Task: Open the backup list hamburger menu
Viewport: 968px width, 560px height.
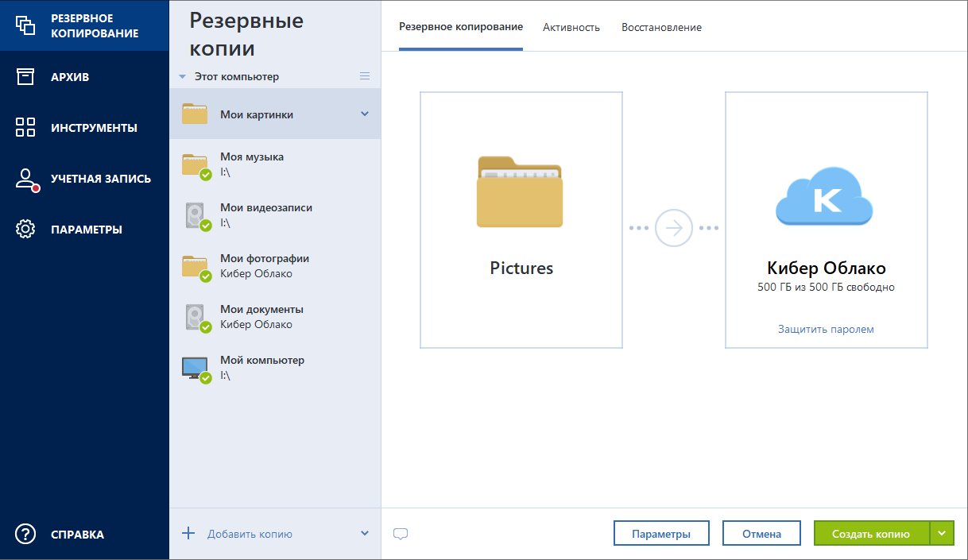Action: [x=365, y=76]
